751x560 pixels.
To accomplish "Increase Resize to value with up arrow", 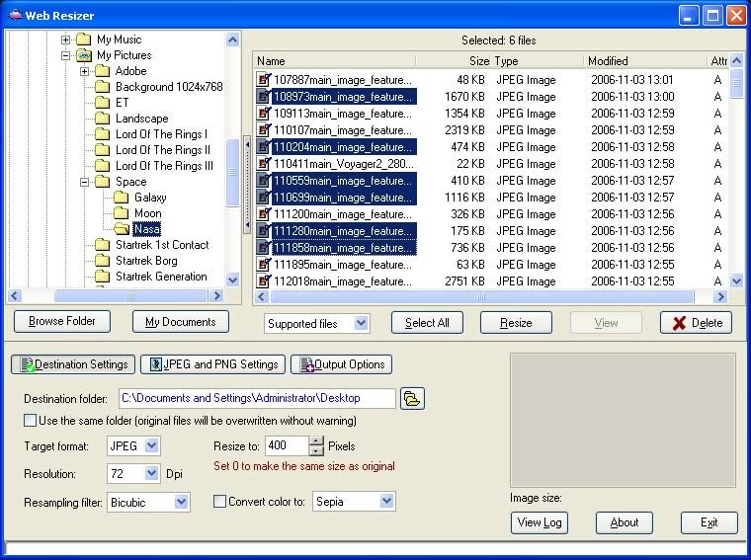I will pyautogui.click(x=316, y=441).
